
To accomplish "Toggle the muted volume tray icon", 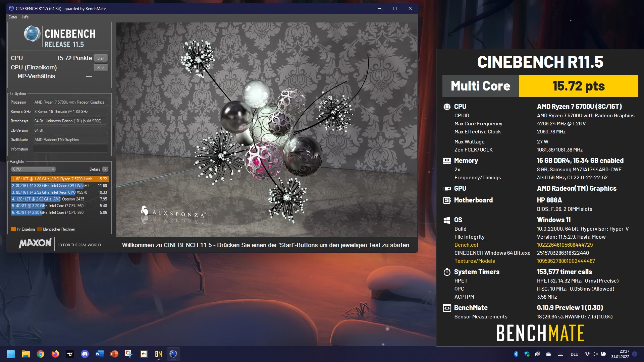I will (x=595, y=354).
